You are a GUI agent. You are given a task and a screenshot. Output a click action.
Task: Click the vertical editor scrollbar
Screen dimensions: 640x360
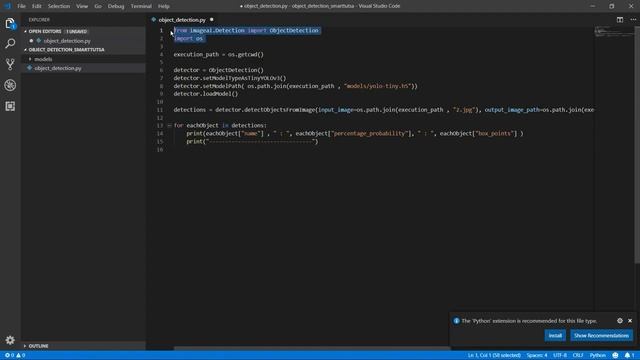pyautogui.click(x=637, y=145)
